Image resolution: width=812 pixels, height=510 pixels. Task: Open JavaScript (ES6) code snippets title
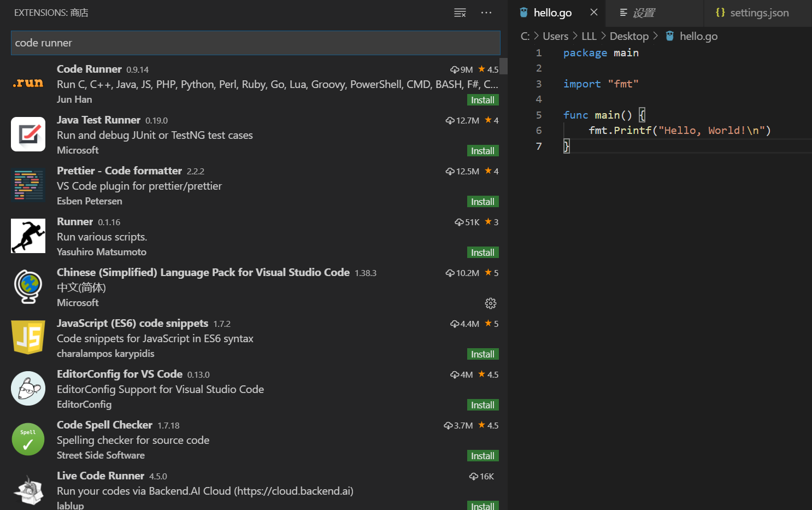click(x=132, y=323)
